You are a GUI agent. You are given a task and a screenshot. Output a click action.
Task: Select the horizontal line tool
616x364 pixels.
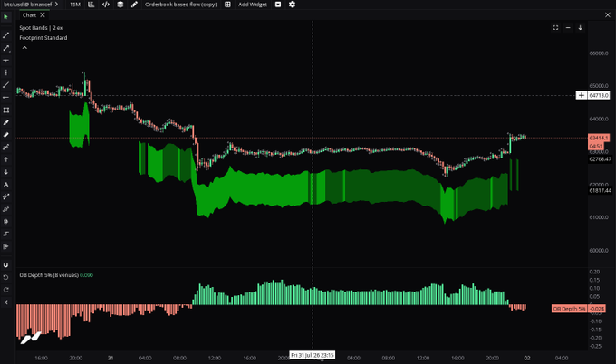(x=6, y=60)
